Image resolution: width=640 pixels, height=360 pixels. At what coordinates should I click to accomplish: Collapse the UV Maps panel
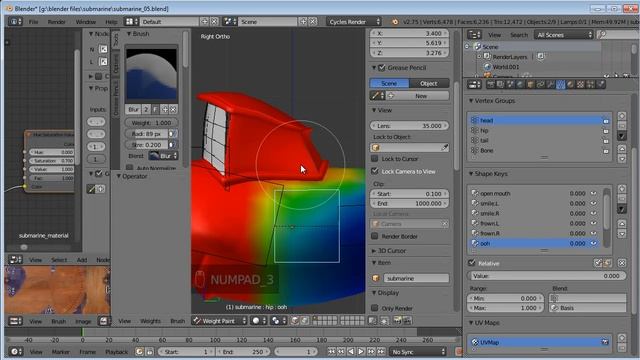[471, 322]
